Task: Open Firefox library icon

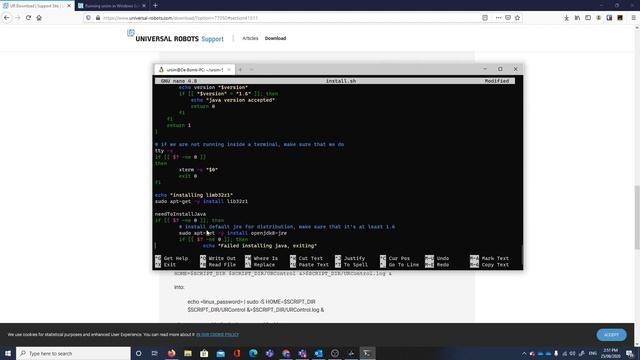Action: 577,18
